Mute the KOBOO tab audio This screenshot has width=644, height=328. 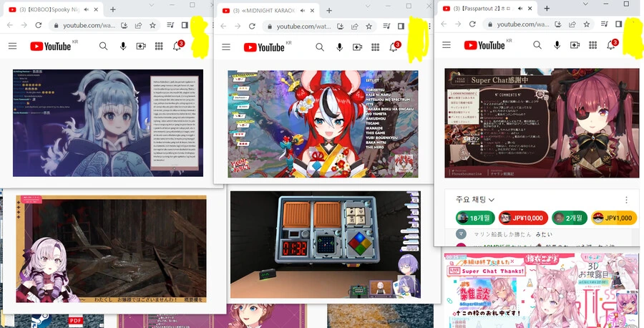point(87,9)
